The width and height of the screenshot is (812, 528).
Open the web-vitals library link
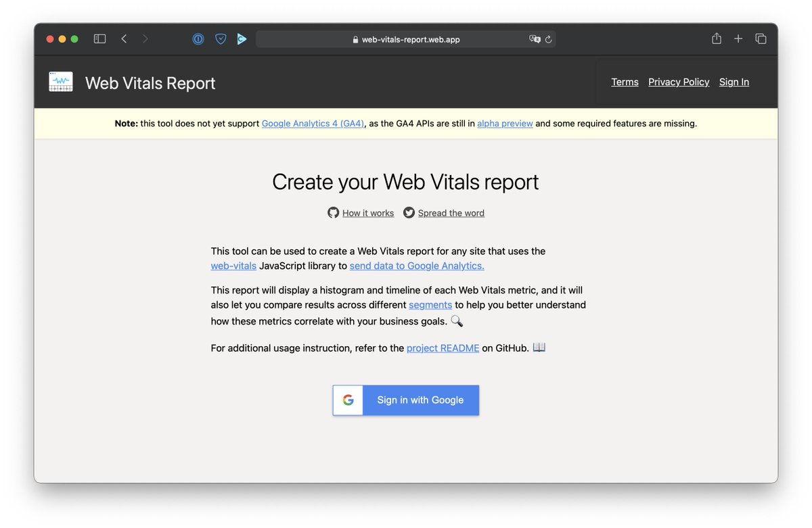(233, 266)
